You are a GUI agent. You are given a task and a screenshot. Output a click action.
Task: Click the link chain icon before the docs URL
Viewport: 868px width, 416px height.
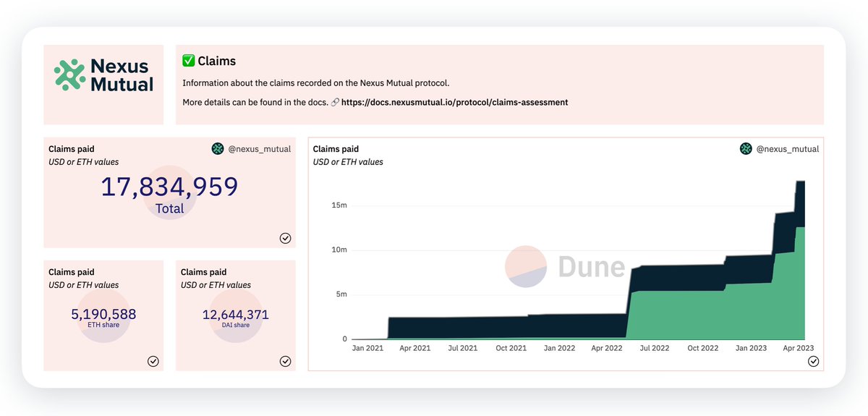point(335,103)
